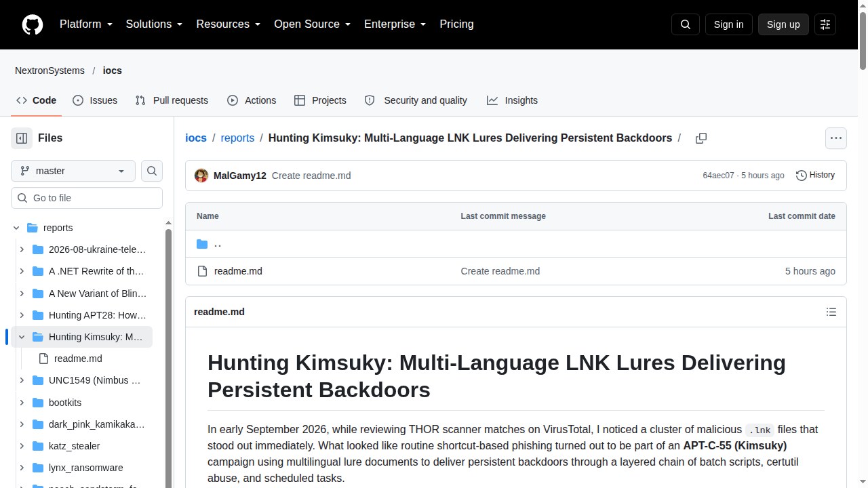The image size is (868, 488).
Task: Open the 64aec07 commit hash link
Action: click(718, 176)
